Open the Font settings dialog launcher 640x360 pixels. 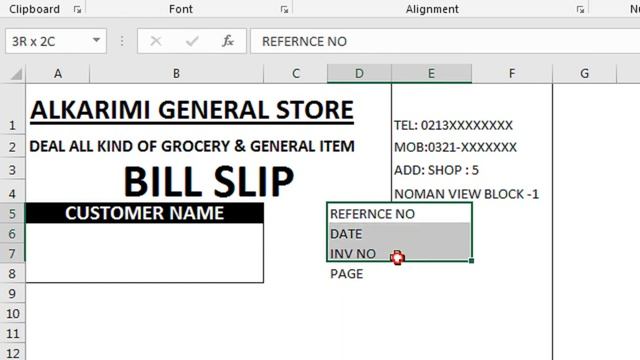[x=284, y=9]
